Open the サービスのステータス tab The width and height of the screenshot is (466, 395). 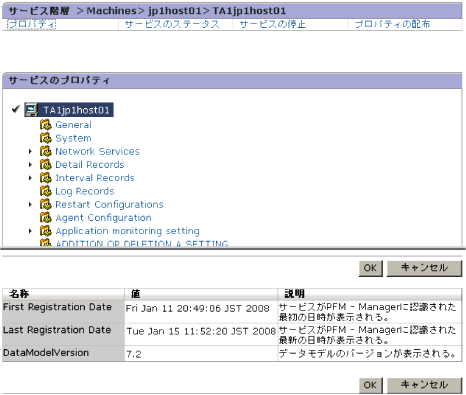172,24
